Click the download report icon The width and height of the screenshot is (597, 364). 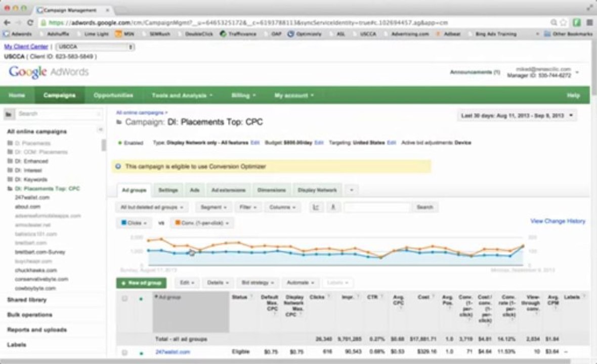333,207
